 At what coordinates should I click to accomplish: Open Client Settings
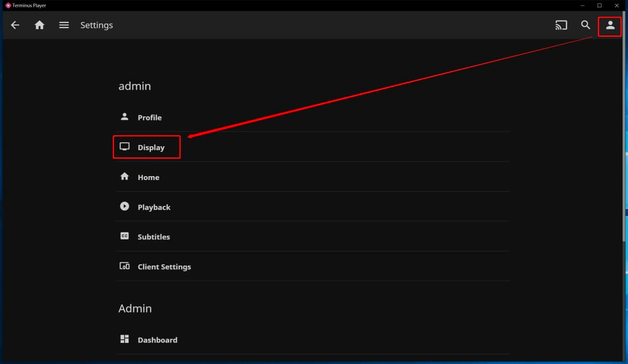[164, 267]
